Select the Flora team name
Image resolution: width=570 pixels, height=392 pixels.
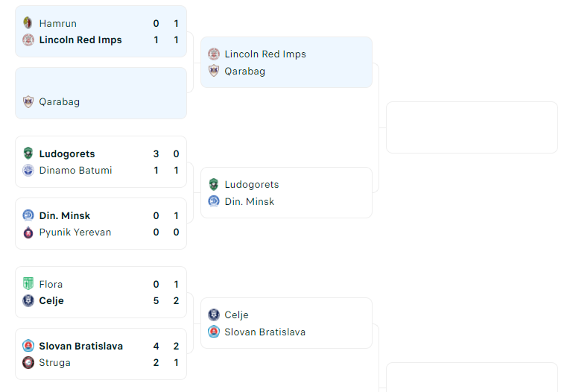click(x=51, y=284)
